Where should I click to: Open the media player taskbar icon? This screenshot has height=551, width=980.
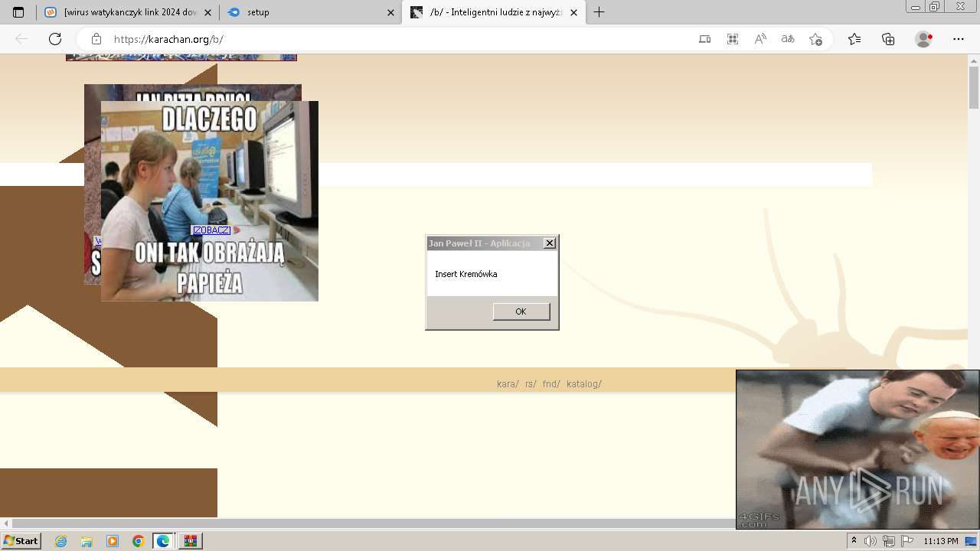coord(113,541)
